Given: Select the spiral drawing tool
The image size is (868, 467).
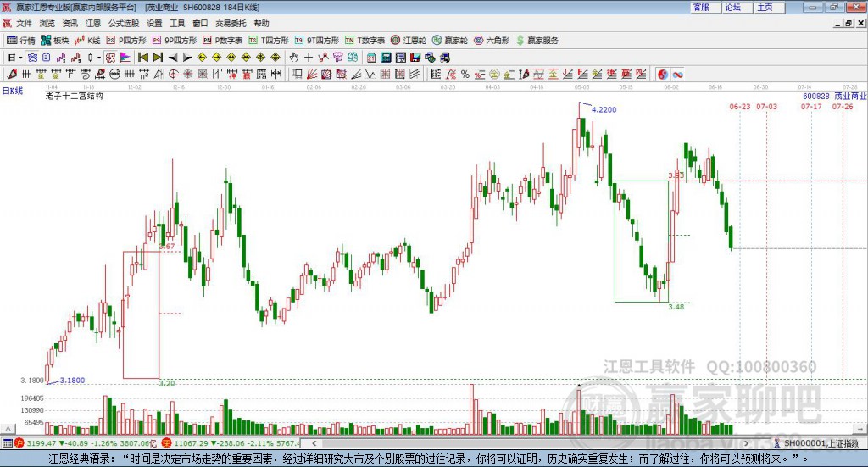Looking at the screenshot, I should pyautogui.click(x=86, y=74).
